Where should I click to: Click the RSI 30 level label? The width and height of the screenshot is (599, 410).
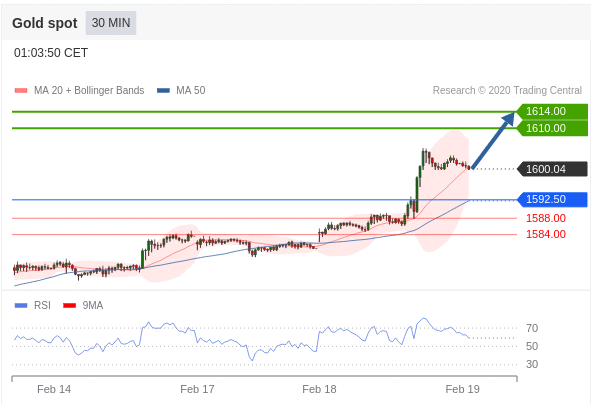532,364
